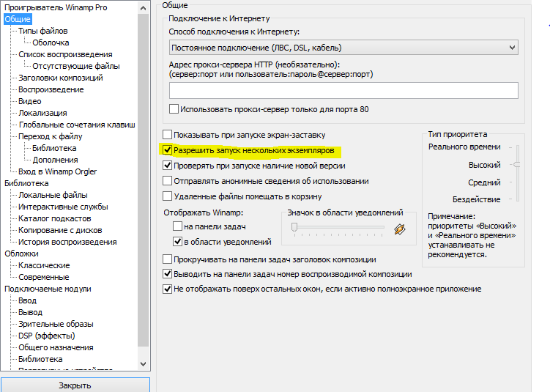
Task: Adjust the notification area icon slider
Action: 294,227
